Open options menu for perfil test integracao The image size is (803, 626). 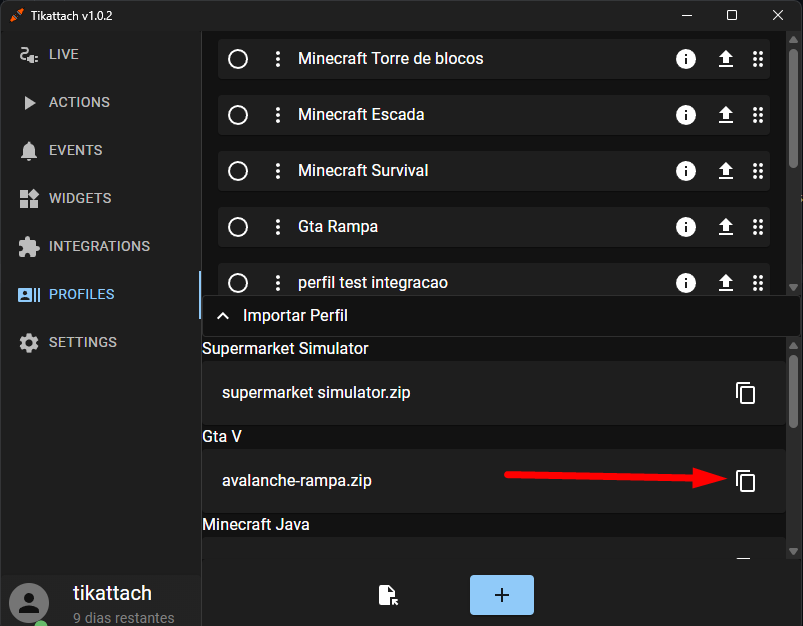(x=278, y=283)
